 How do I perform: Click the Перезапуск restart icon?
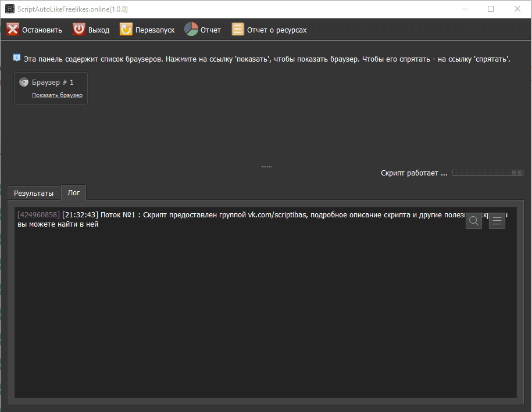click(126, 30)
